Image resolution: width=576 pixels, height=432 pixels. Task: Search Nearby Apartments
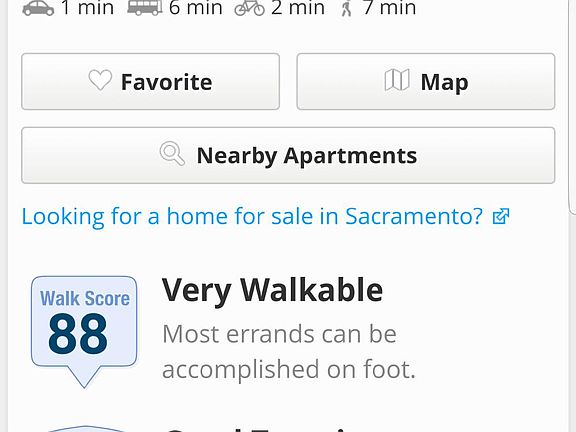click(288, 155)
